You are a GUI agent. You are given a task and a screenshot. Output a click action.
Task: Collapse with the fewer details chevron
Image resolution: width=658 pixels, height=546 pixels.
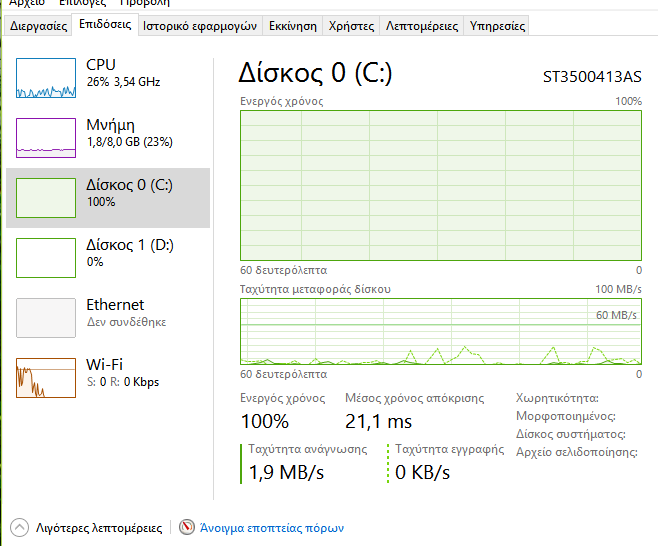(x=20, y=527)
